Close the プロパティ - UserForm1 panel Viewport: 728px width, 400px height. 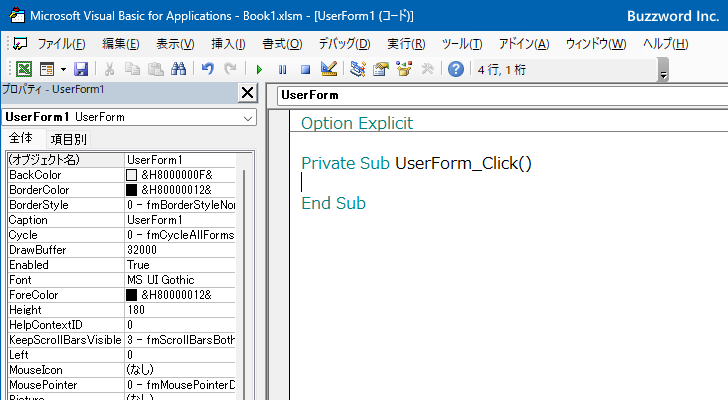coord(247,93)
